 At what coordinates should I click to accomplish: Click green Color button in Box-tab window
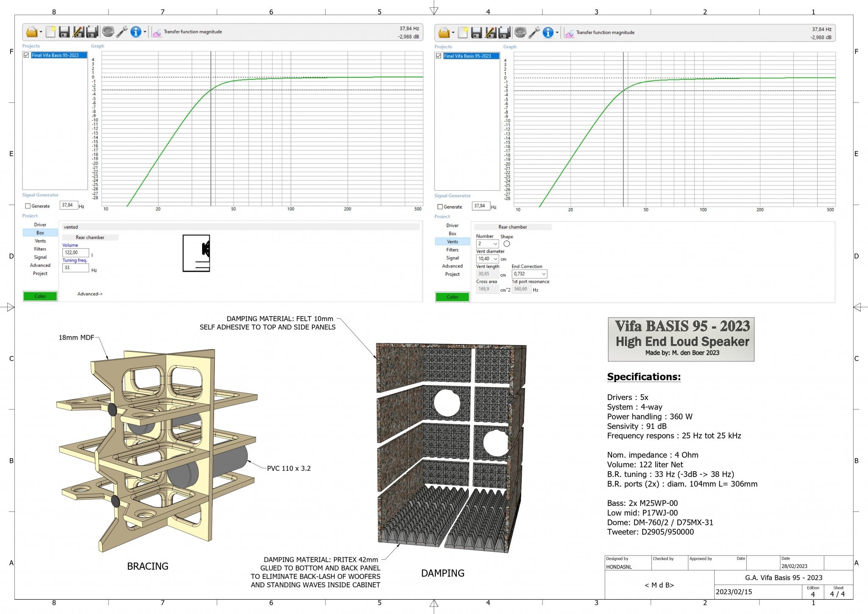click(40, 296)
